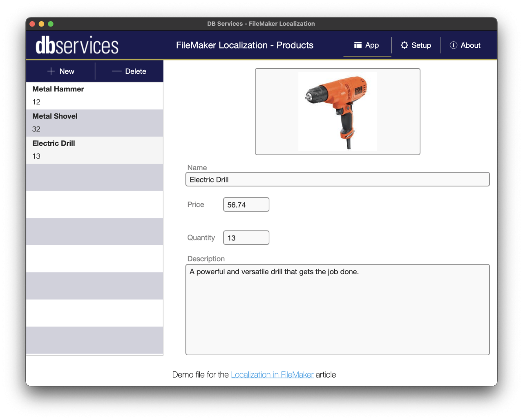Create a New product record
Viewport: 523px width, 420px height.
(x=60, y=71)
